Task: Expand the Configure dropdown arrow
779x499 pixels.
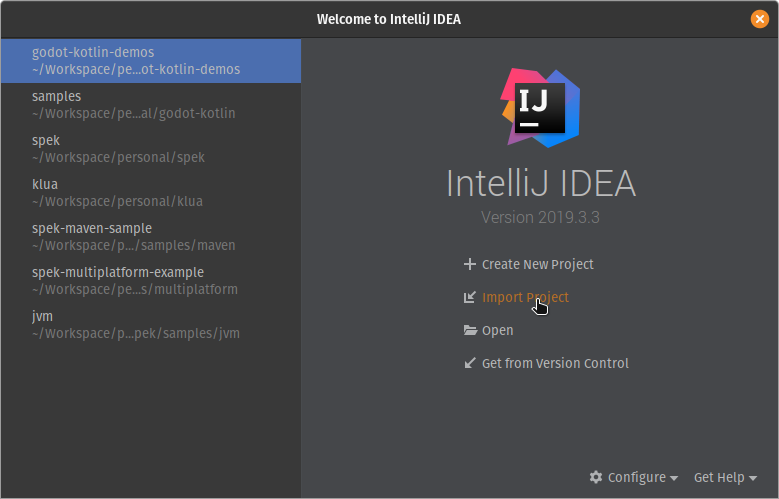Action: point(674,478)
